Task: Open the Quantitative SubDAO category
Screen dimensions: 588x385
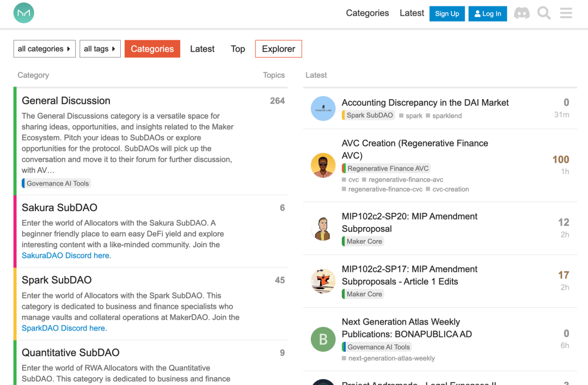Action: (x=70, y=352)
